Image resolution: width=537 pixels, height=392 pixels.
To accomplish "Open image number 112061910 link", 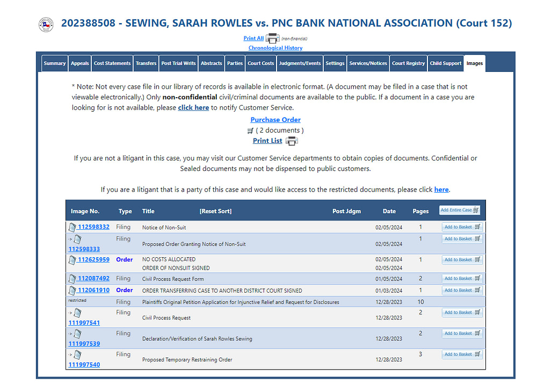I will point(93,291).
